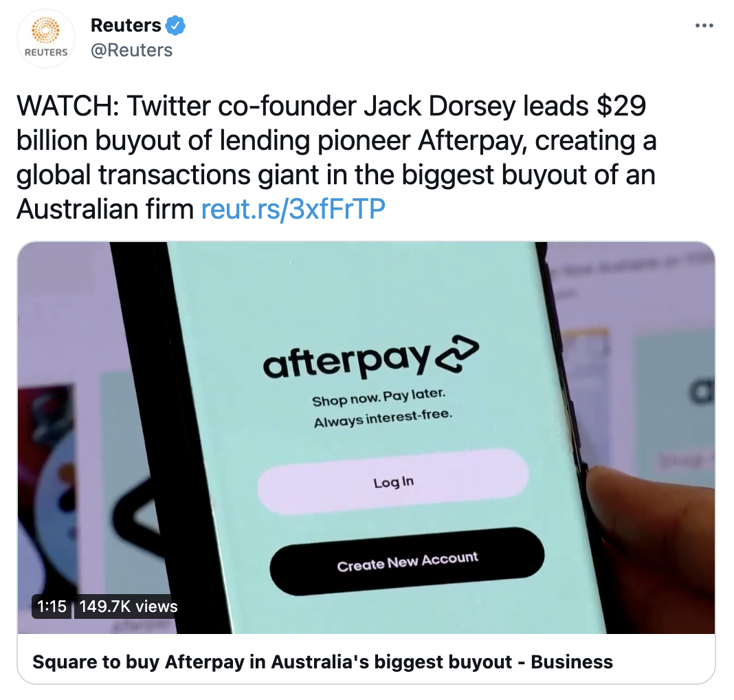Click Create New Account on phone screen
This screenshot has height=700, width=734.
coord(407,561)
